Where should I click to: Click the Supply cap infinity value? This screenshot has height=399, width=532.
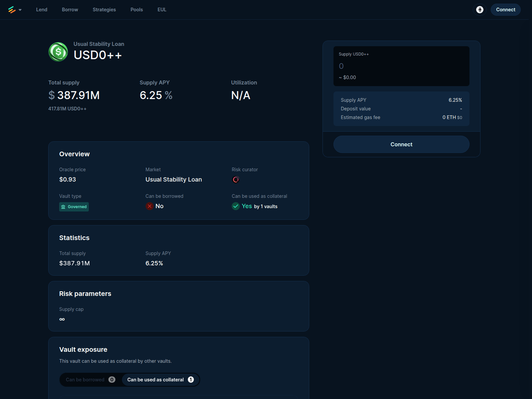coord(62,319)
